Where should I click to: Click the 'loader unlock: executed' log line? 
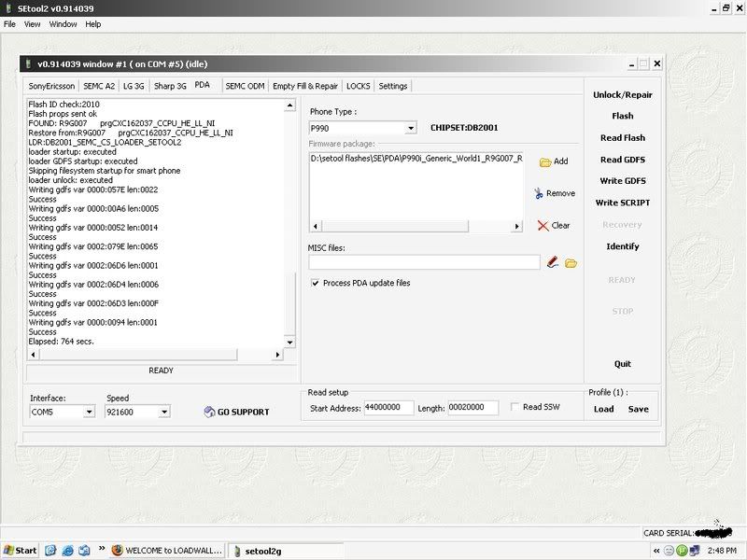pyautogui.click(x=71, y=180)
